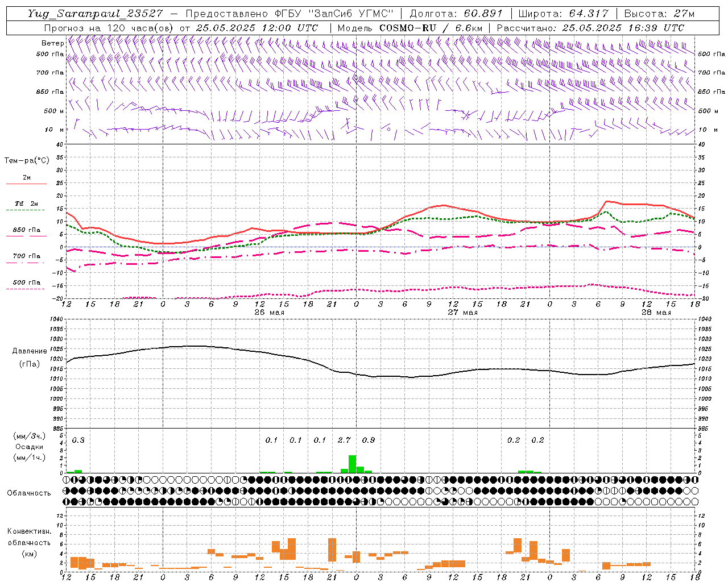Select the text ФГБУ "ЗапСиб УГМС"
This screenshot has width=728, height=582.
pyautogui.click(x=334, y=14)
